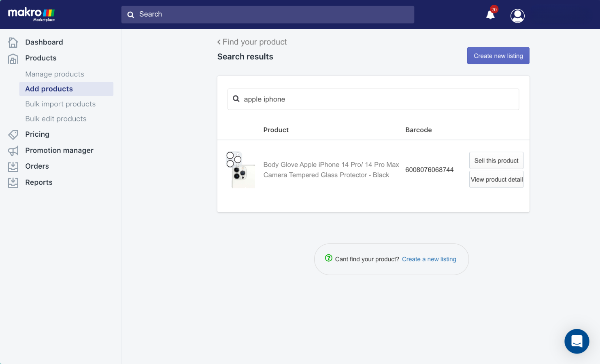600x364 pixels.
Task: Click View product detail button
Action: coord(496,180)
